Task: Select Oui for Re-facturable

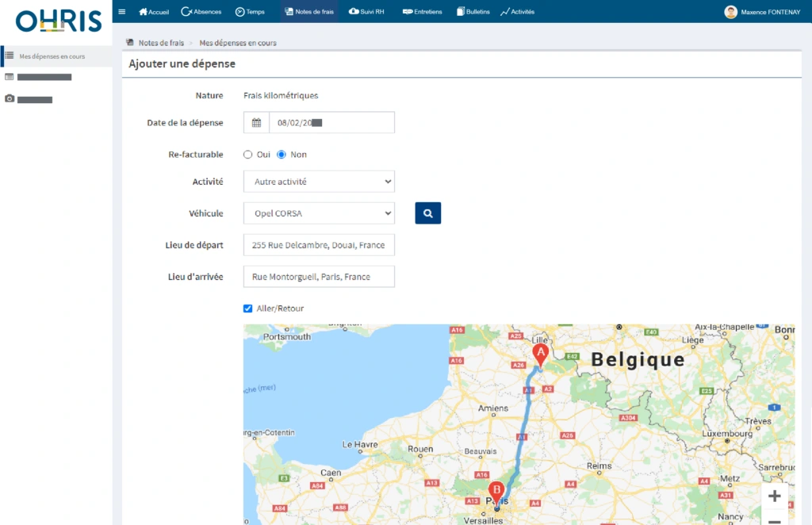Action: pos(248,155)
